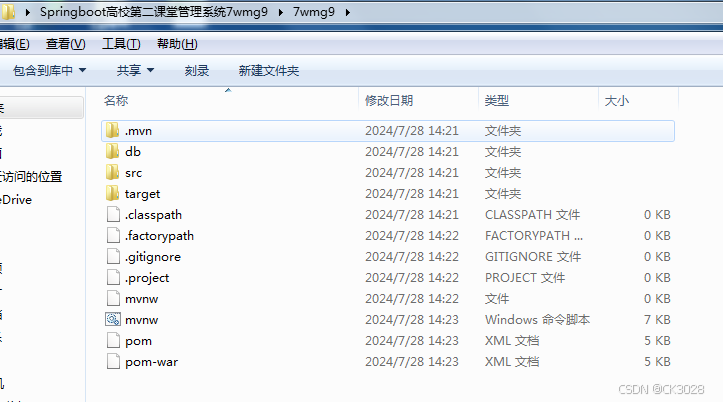Sort by 名称 column header
This screenshot has height=402, width=723.
tap(116, 100)
